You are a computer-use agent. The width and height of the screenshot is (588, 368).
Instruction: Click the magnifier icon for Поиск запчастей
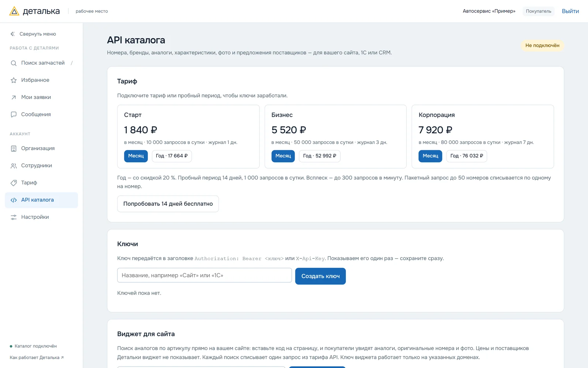tap(14, 63)
